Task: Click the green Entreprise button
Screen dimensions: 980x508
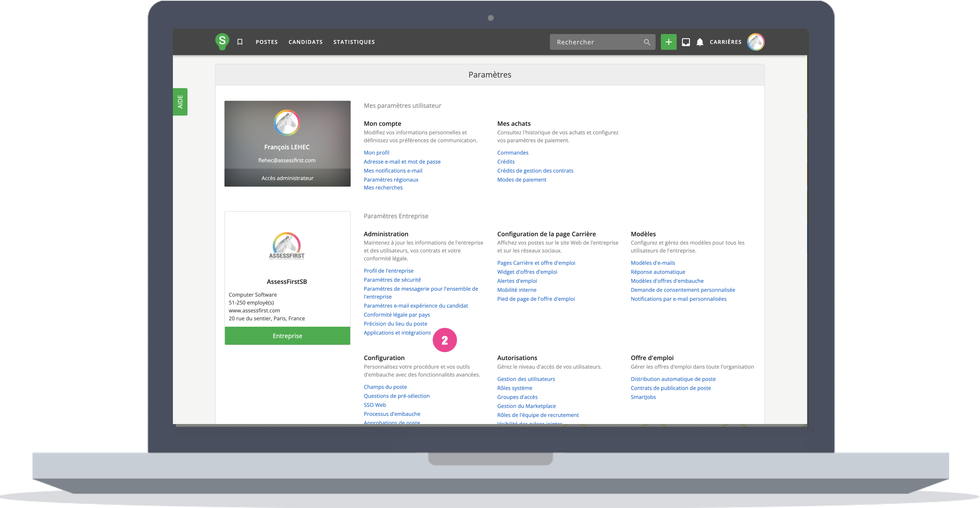Action: [x=287, y=336]
